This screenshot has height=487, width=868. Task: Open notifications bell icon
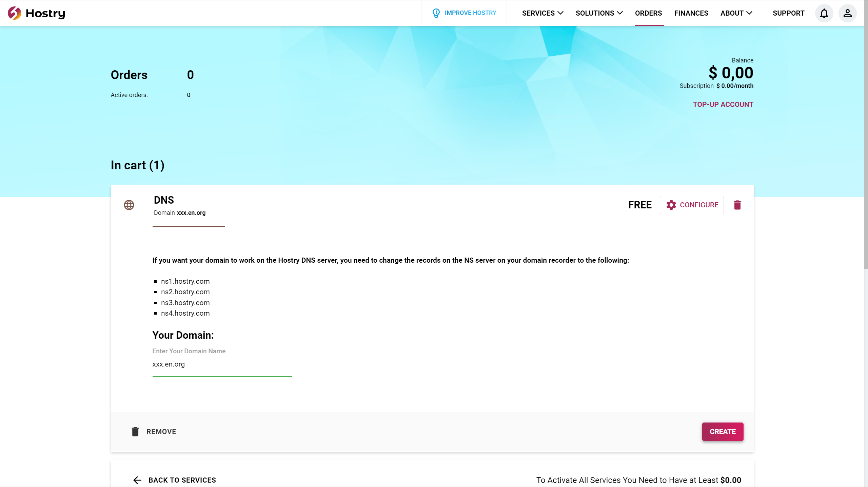coord(824,13)
